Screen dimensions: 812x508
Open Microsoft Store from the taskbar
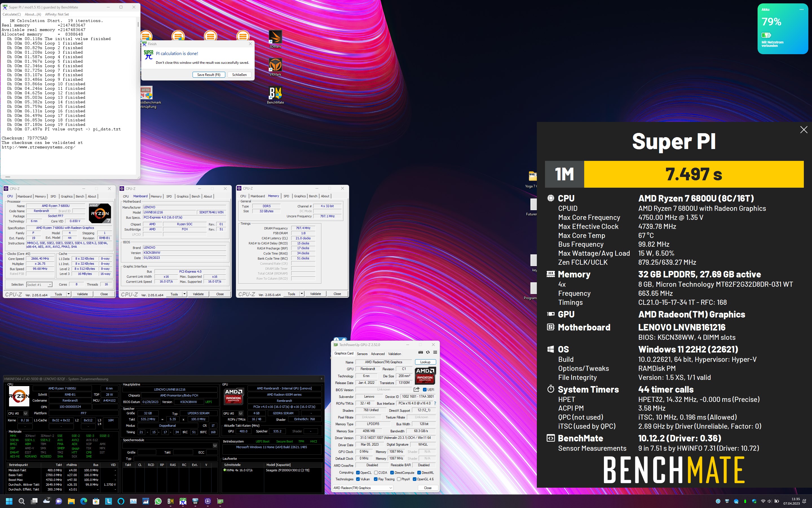pos(96,501)
